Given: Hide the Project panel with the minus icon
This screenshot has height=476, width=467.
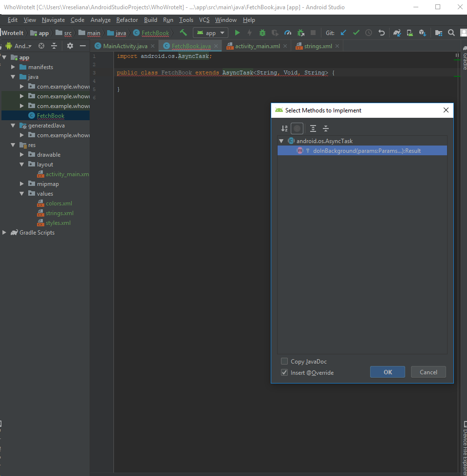Looking at the screenshot, I should pos(83,46).
